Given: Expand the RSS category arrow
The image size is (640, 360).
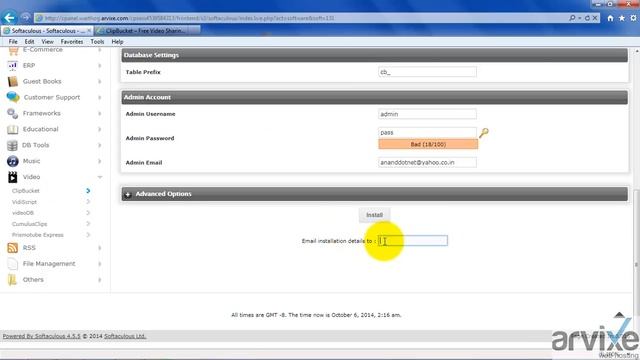Looking at the screenshot, I should pyautogui.click(x=100, y=248).
